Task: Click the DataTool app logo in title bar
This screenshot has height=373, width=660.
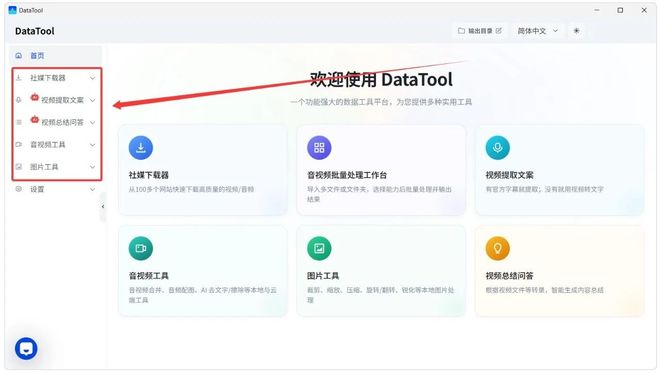Action: pos(12,10)
